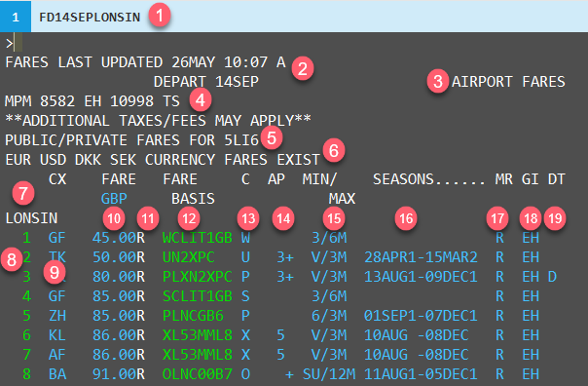The height and width of the screenshot is (386, 588).
Task: Click red marker 12 under FARE BASIS
Action: tap(189, 218)
